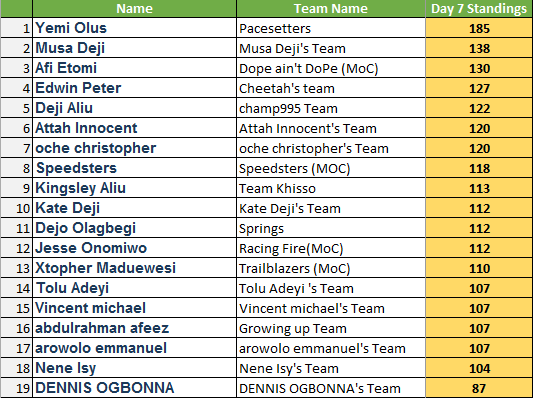Click the Edwin Peter name cell
Image resolution: width=533 pixels, height=398 pixels.
134,88
